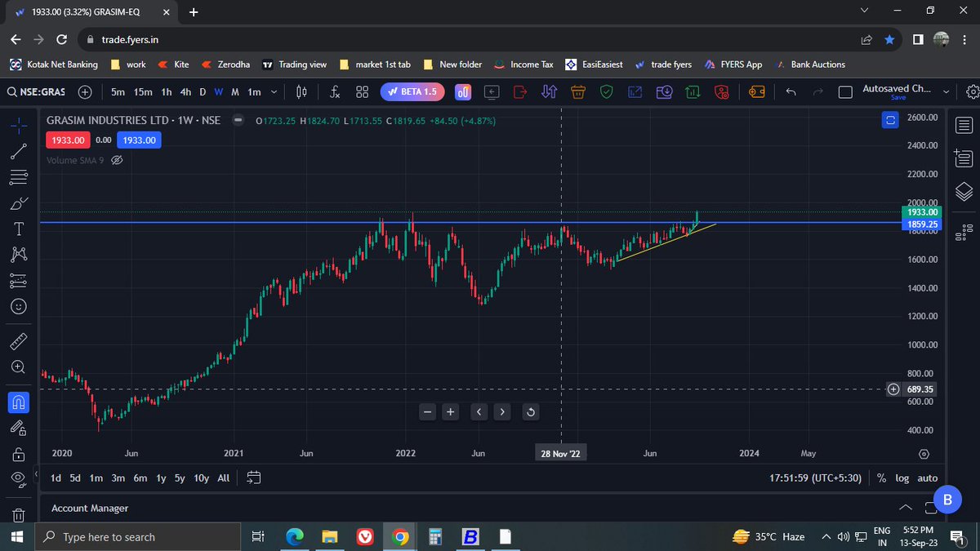Open the indicators fx menu

tap(334, 92)
